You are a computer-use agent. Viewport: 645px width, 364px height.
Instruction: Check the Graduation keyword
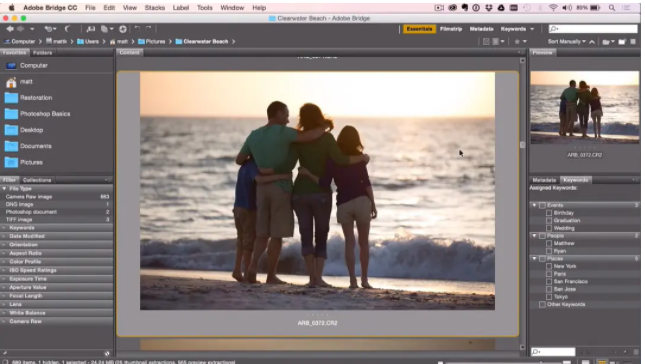point(549,220)
